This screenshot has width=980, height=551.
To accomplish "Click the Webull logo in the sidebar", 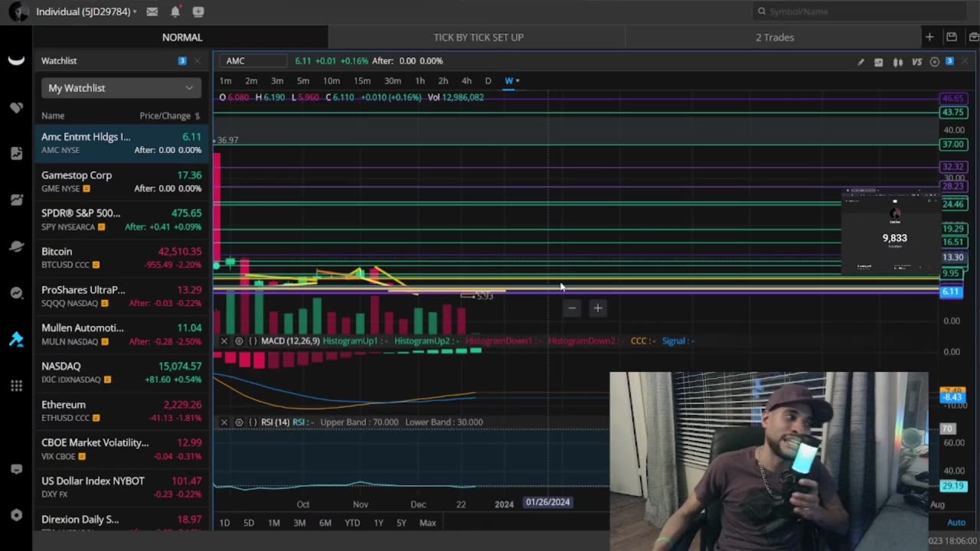I will (16, 61).
